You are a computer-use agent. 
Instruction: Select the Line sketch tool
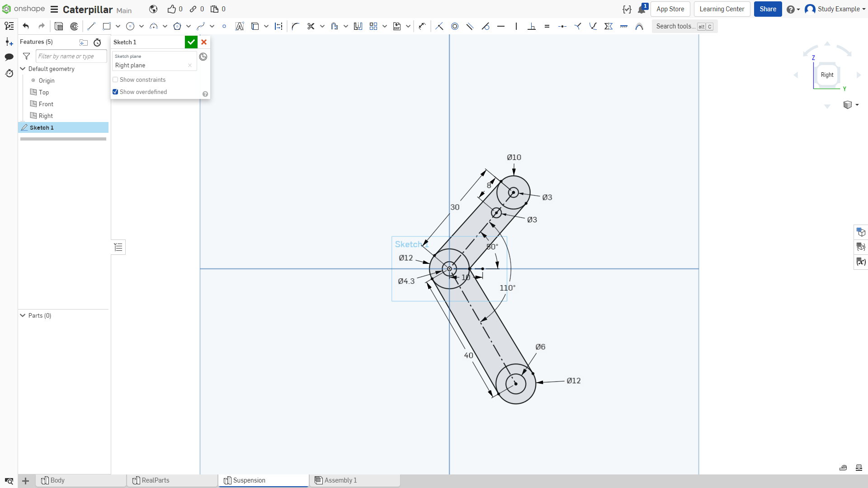point(91,26)
